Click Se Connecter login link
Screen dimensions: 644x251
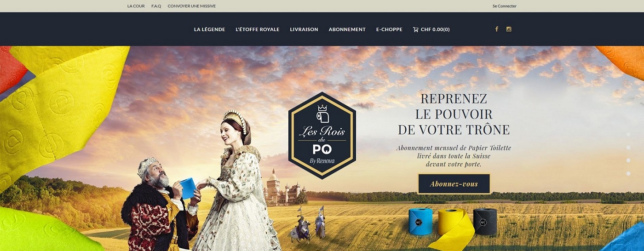tap(504, 6)
